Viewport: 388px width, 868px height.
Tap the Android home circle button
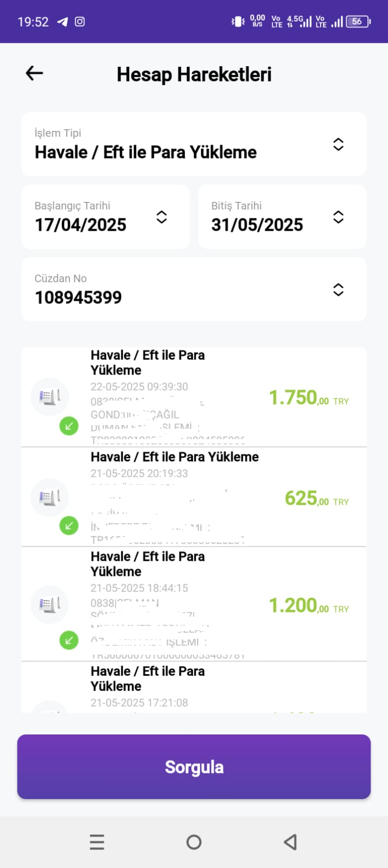pos(194,842)
